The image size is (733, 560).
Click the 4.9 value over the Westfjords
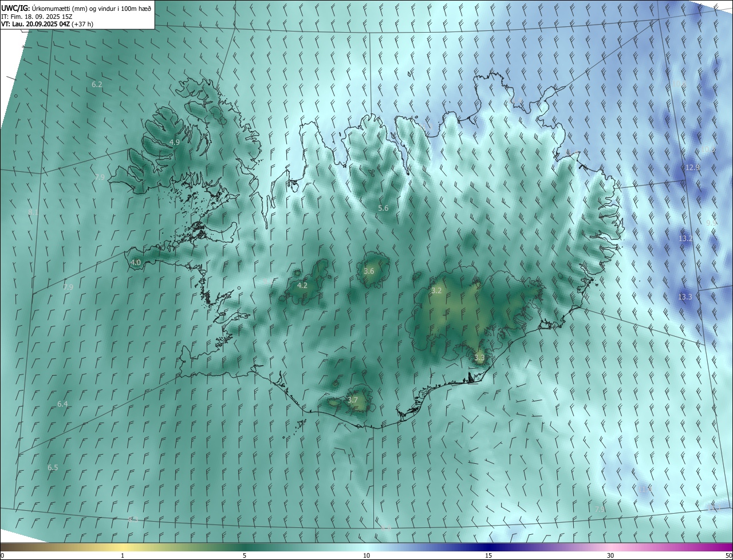(x=175, y=143)
